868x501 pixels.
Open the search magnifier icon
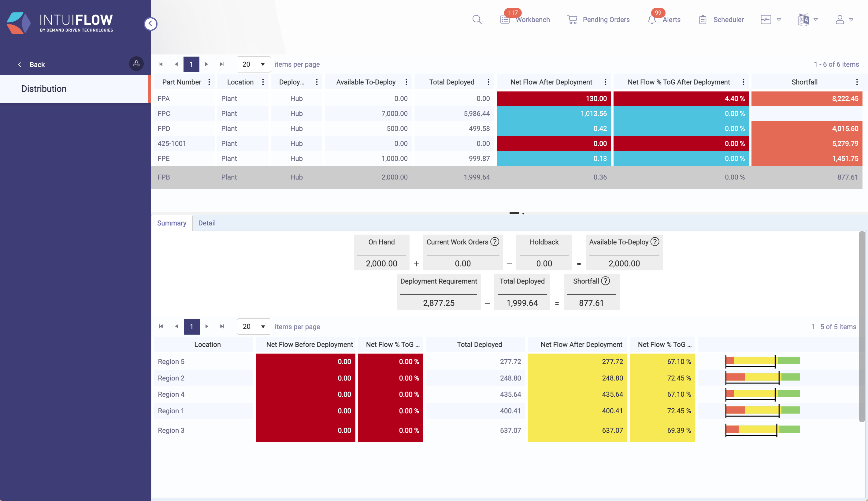[x=477, y=20]
